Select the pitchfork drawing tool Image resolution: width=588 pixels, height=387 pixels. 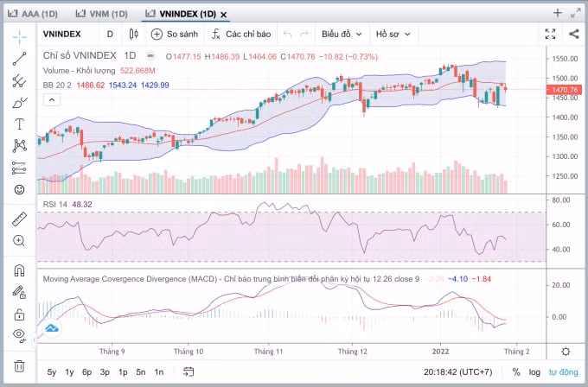tap(19, 81)
